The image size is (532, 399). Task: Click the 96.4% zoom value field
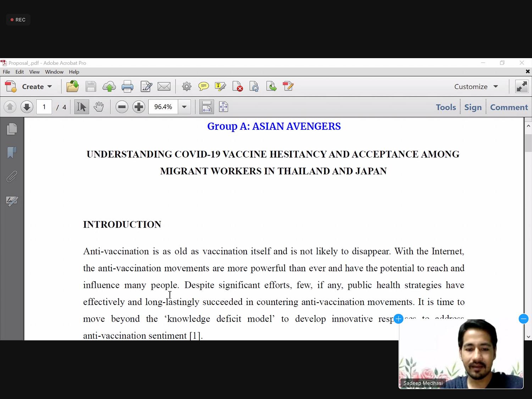click(163, 107)
